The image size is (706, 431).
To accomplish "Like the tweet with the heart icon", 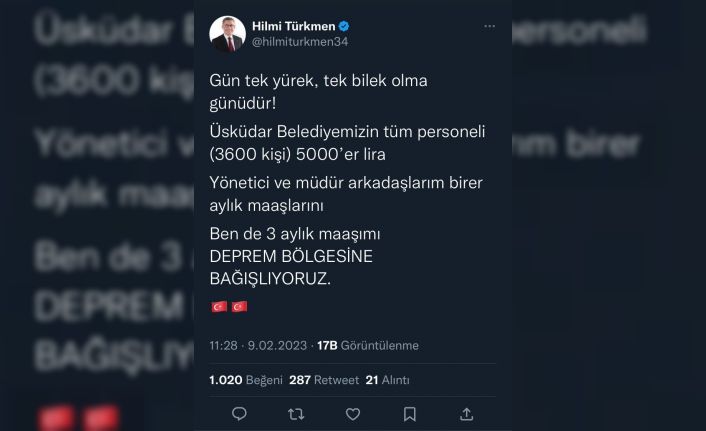I will coord(353,414).
